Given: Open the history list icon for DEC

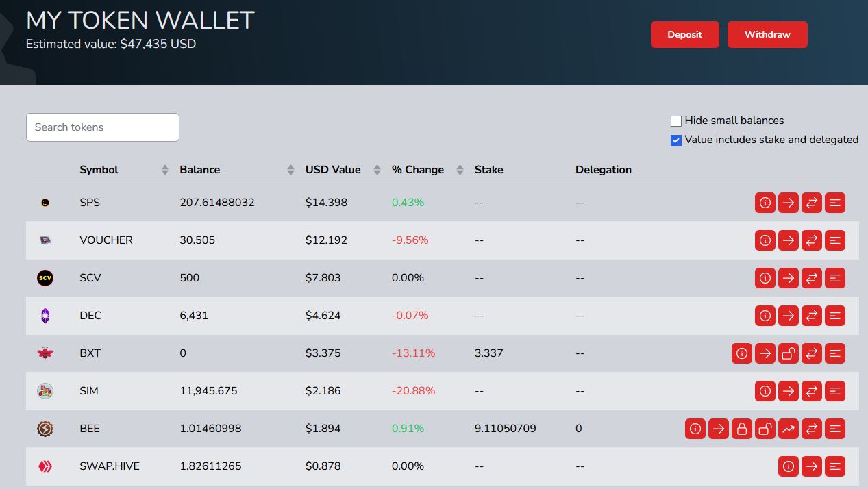Looking at the screenshot, I should pyautogui.click(x=835, y=316).
